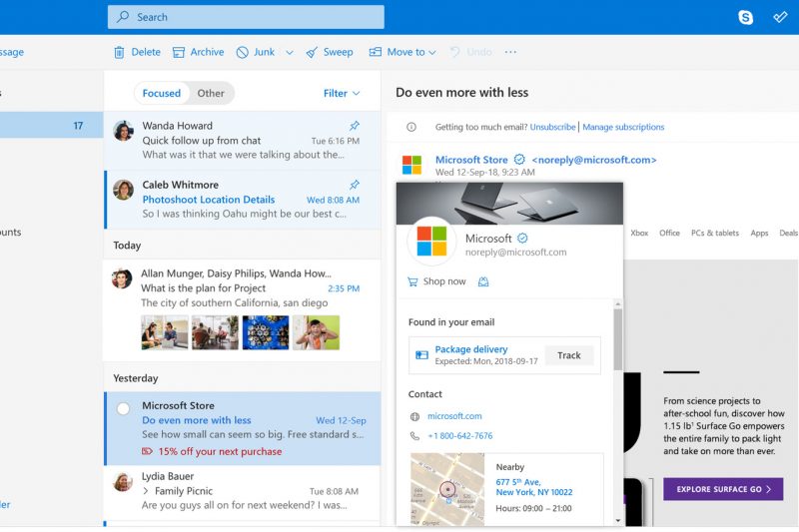Click the large Microsoft logo on profile card
This screenshot has width=799, height=532.
pyautogui.click(x=431, y=242)
